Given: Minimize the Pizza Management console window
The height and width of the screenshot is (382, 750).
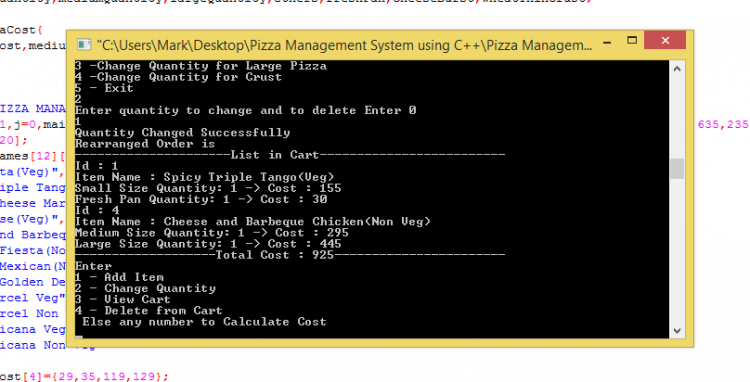Looking at the screenshot, I should pos(607,43).
